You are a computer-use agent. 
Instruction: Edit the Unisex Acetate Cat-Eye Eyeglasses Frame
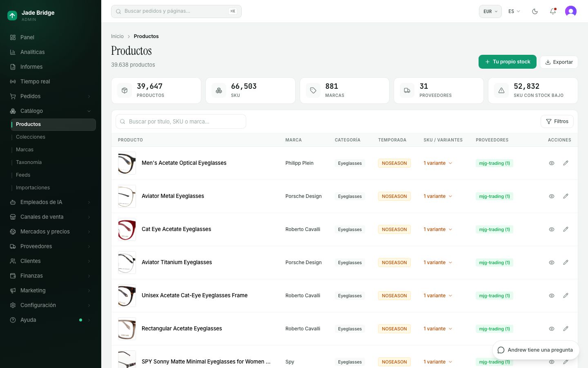point(566,296)
